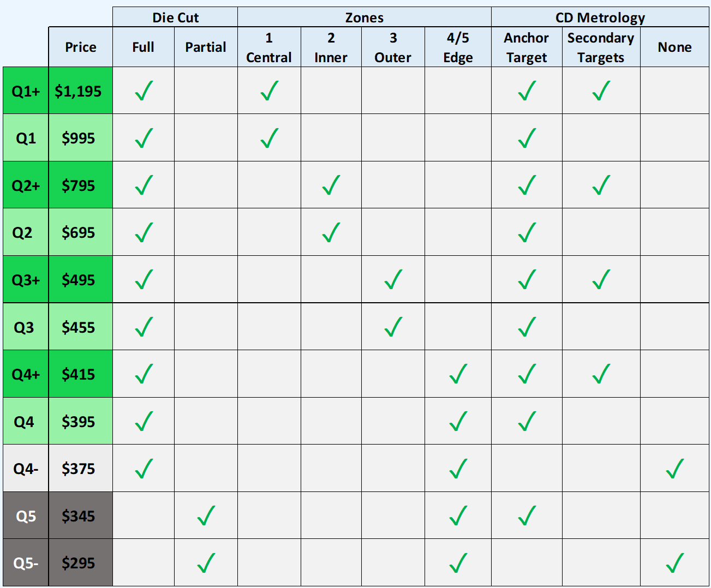Screen dimensions: 711x588
Task: Click the $455 price cell
Action: (x=78, y=327)
